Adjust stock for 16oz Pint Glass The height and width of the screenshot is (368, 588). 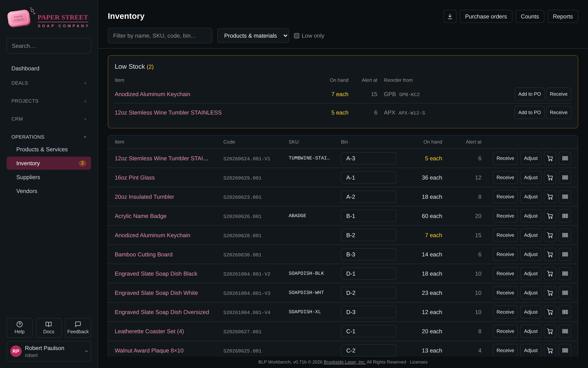[x=531, y=177]
